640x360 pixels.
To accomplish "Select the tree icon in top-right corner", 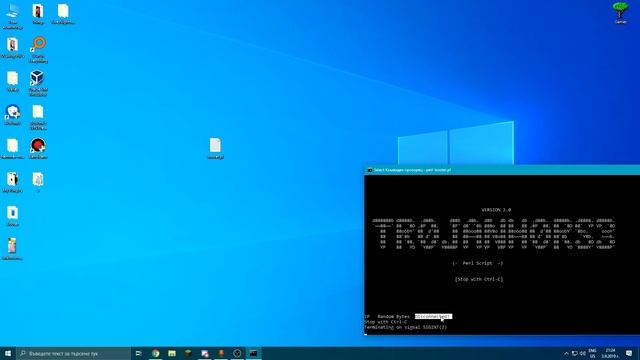I will point(620,13).
